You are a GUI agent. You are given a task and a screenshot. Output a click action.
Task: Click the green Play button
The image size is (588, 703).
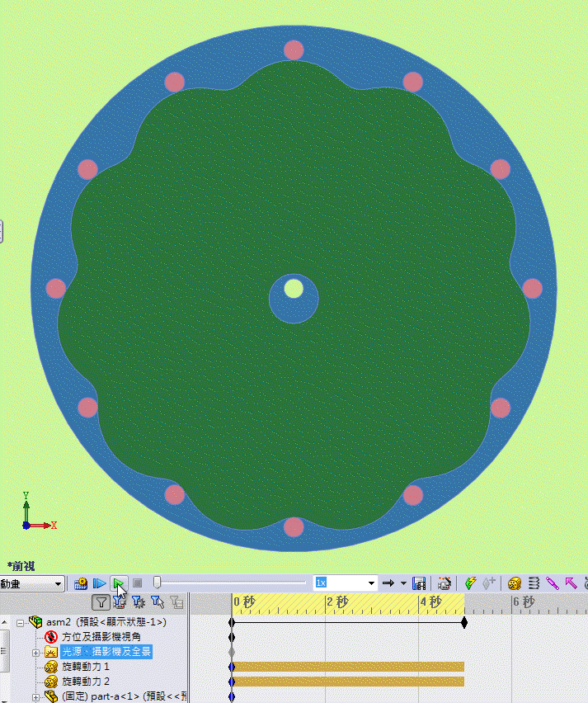click(x=119, y=583)
